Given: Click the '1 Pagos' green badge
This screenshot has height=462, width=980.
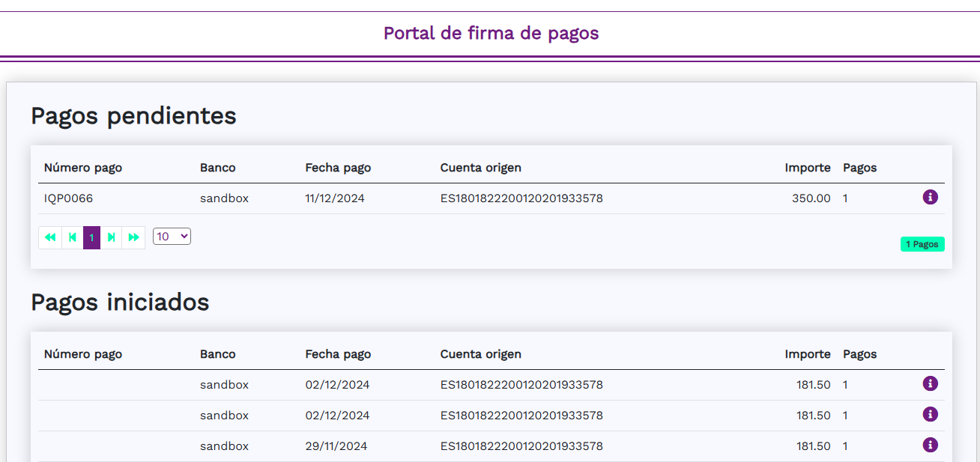Looking at the screenshot, I should coord(922,244).
